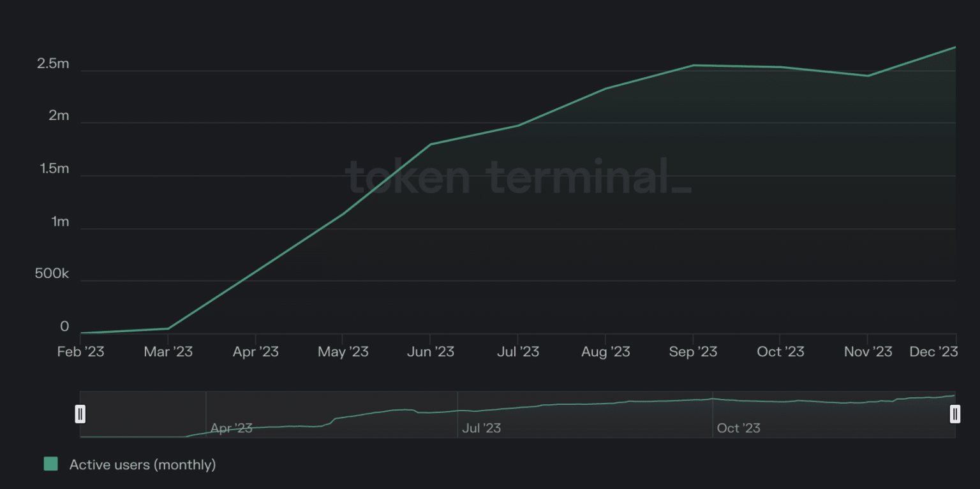
Task: Select the Sep '23 main x-axis label
Action: click(x=693, y=352)
